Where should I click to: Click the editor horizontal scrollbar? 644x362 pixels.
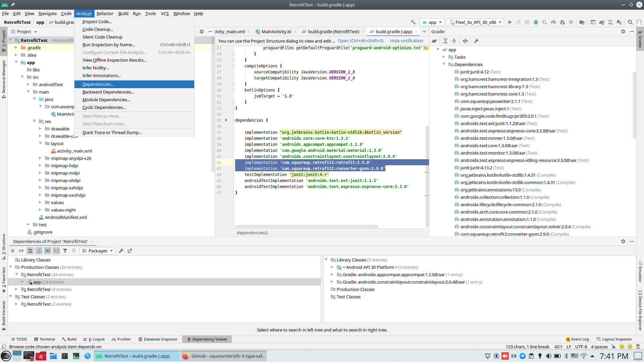(306, 226)
